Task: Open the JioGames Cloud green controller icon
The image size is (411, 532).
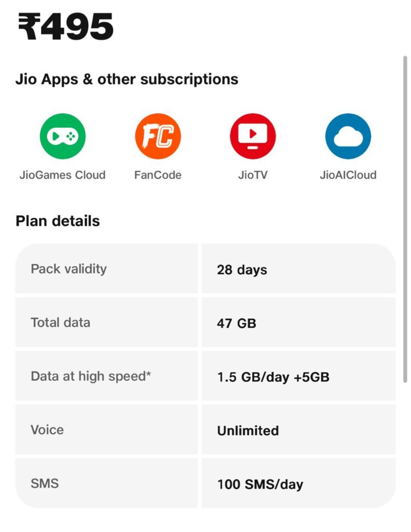Action: coord(63,136)
